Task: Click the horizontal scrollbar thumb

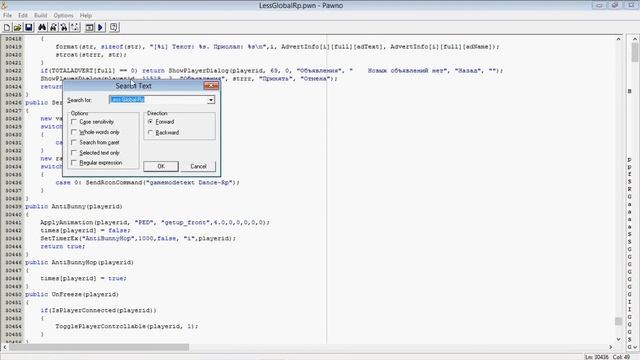Action: pyautogui.click(x=99, y=347)
